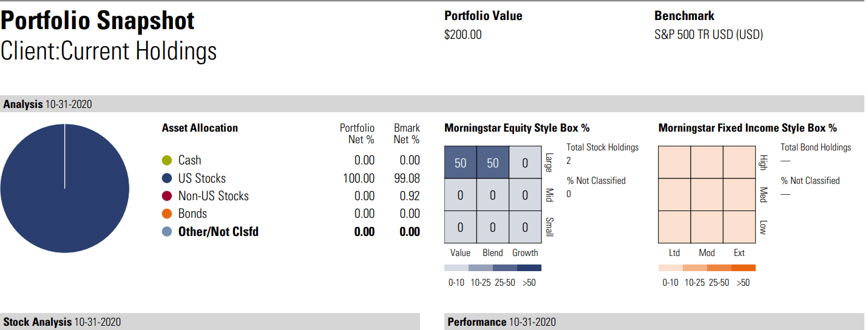Click the orange Bonds legend dot

pos(167,214)
